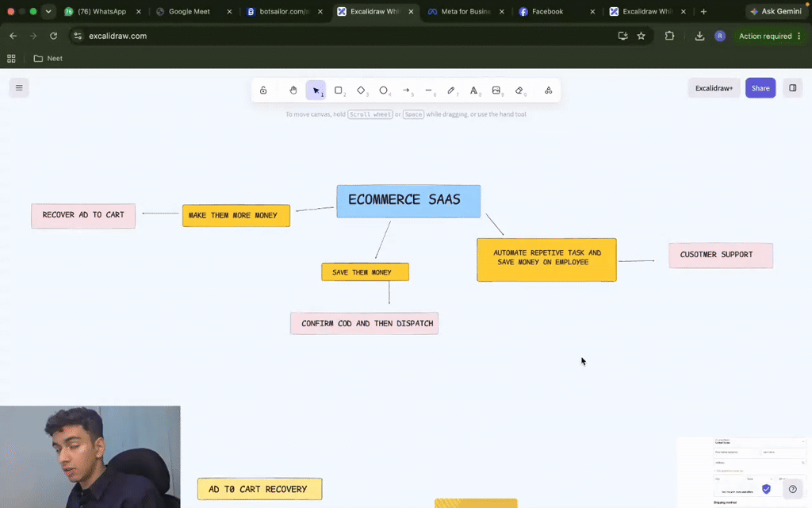The image size is (812, 508).
Task: Click the webcam video overlay
Action: pos(90,456)
